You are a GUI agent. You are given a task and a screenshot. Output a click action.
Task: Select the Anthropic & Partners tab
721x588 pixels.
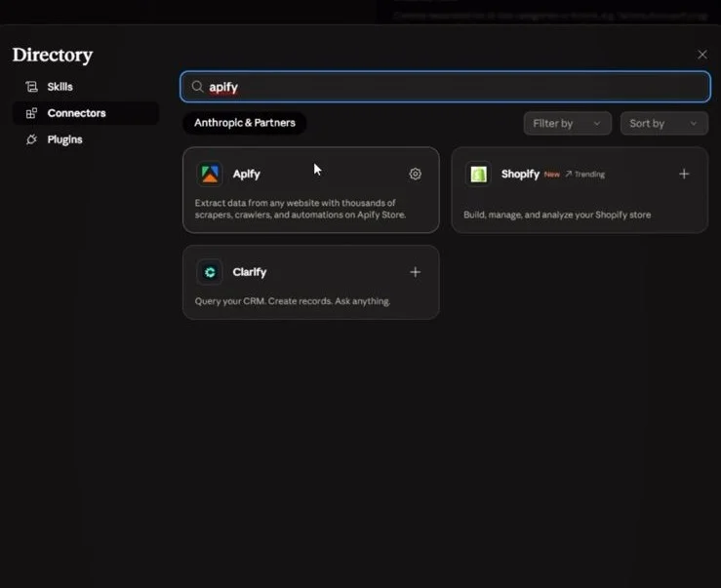click(245, 123)
